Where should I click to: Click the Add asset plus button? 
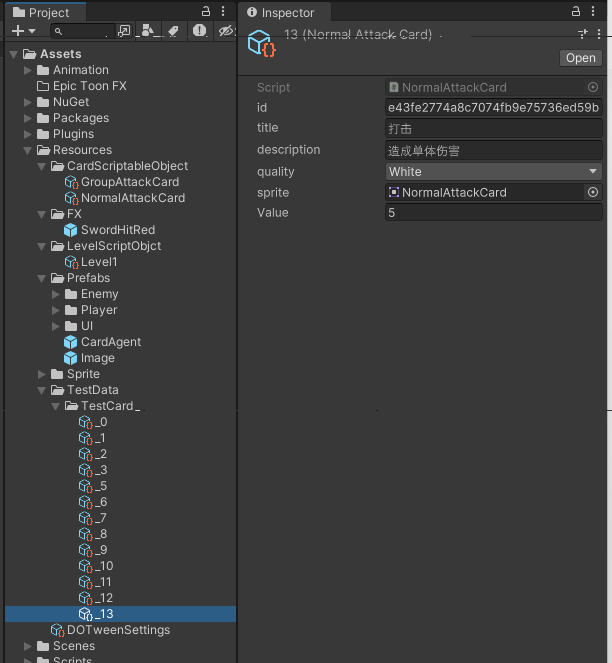point(17,31)
